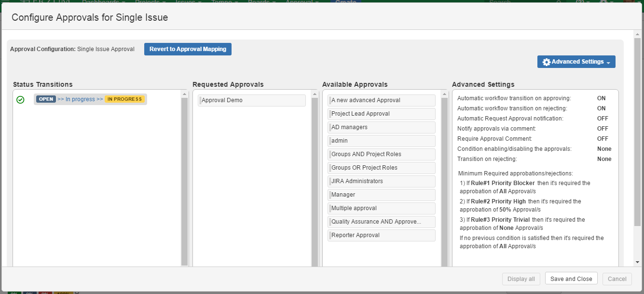Screen dimensions: 644x294
Task: Click up arrow of Status Transitions scrollbar
Action: [x=184, y=94]
